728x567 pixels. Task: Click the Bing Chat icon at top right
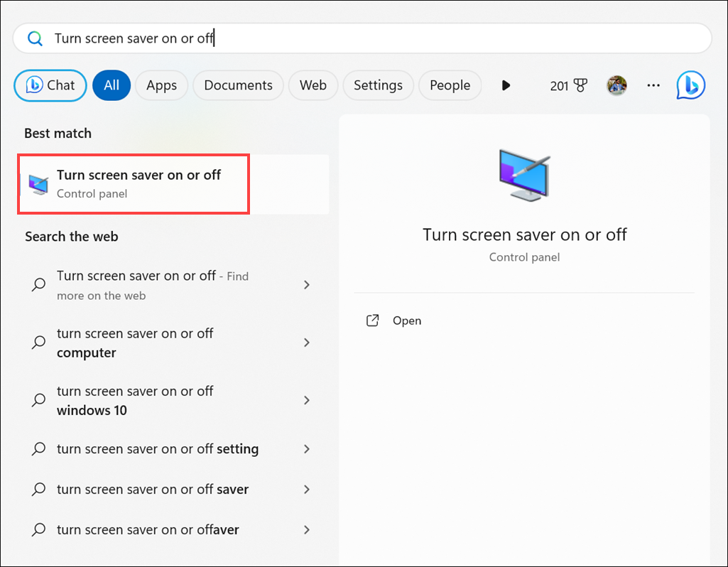(x=690, y=85)
